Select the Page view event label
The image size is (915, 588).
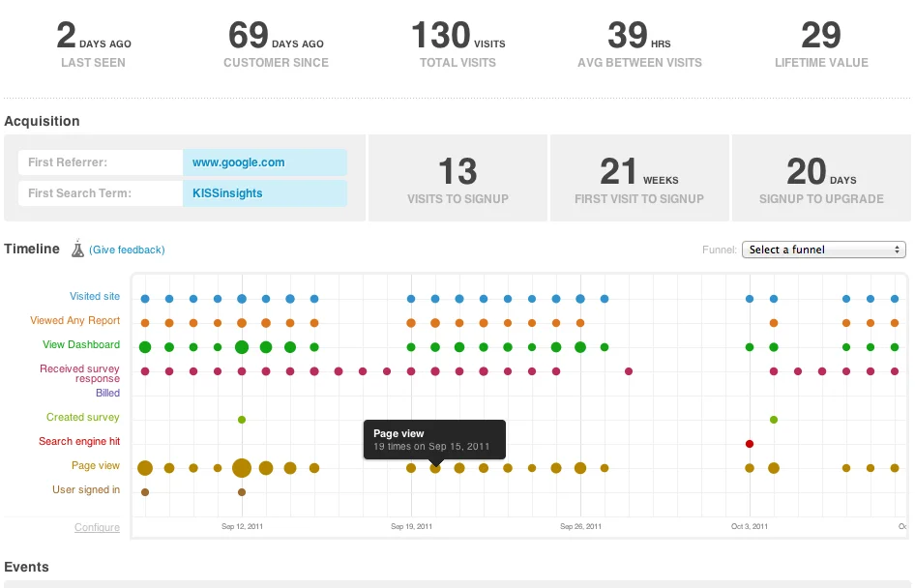96,465
